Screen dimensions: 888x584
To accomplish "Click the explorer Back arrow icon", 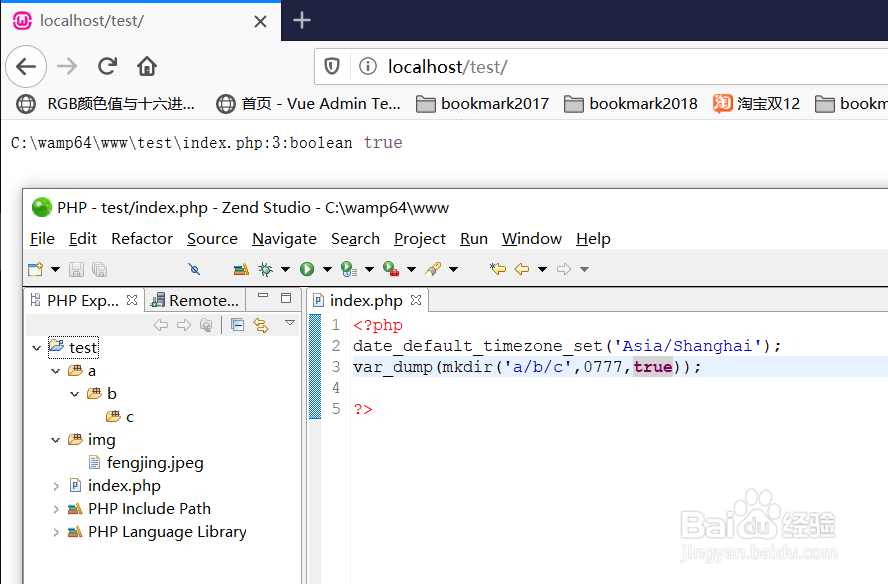I will coord(161,325).
